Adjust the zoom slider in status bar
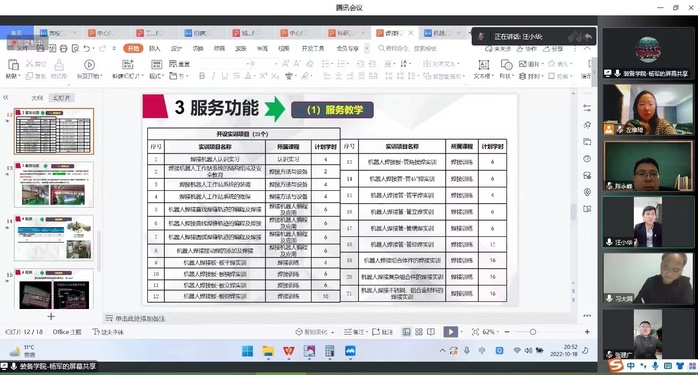The height and width of the screenshot is (375, 698). tap(533, 332)
